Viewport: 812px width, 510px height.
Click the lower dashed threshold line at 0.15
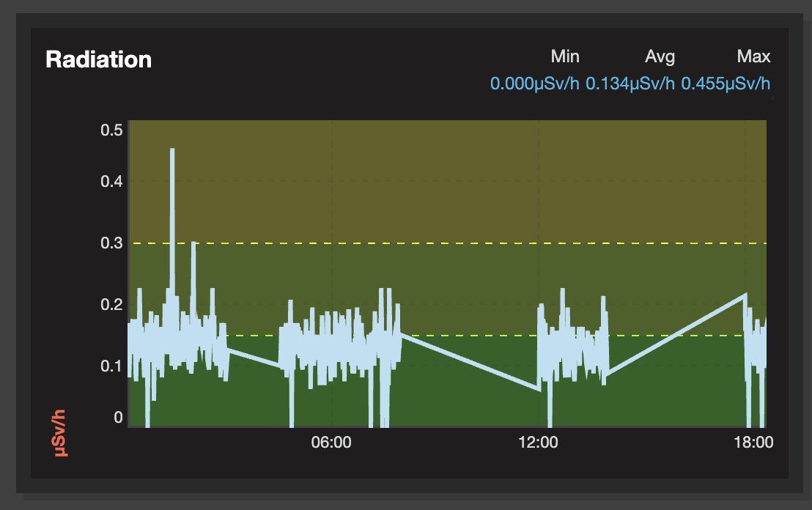tap(448, 336)
